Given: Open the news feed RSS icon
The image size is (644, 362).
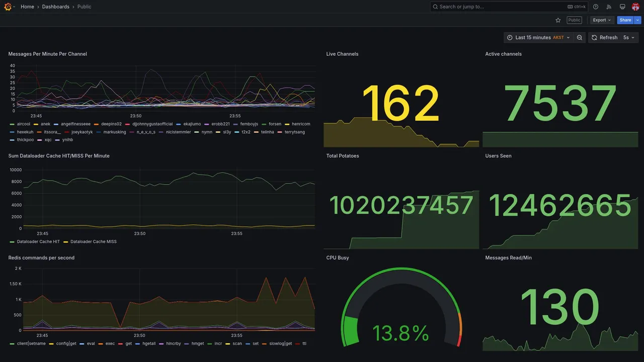Looking at the screenshot, I should pos(609,7).
